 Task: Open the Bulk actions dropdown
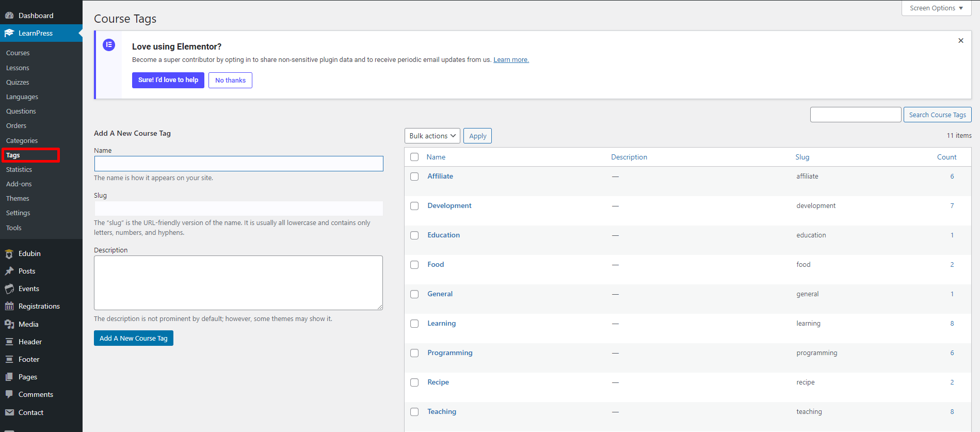click(432, 136)
